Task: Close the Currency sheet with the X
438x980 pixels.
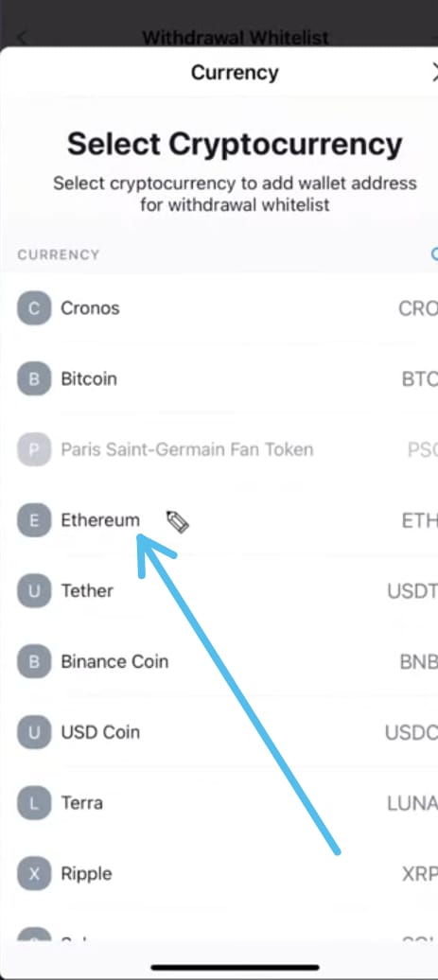Action: pyautogui.click(x=434, y=73)
